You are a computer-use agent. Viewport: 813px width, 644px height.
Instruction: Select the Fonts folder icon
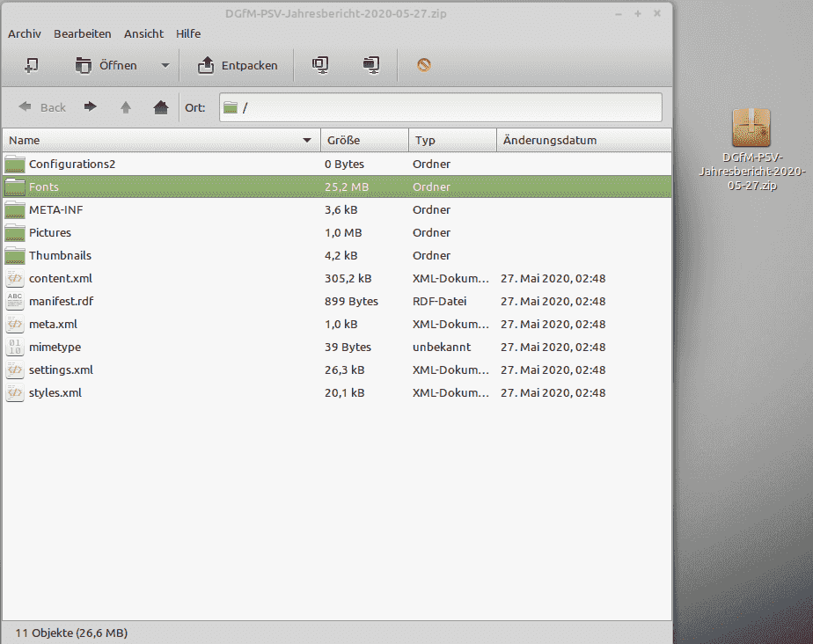pos(15,187)
